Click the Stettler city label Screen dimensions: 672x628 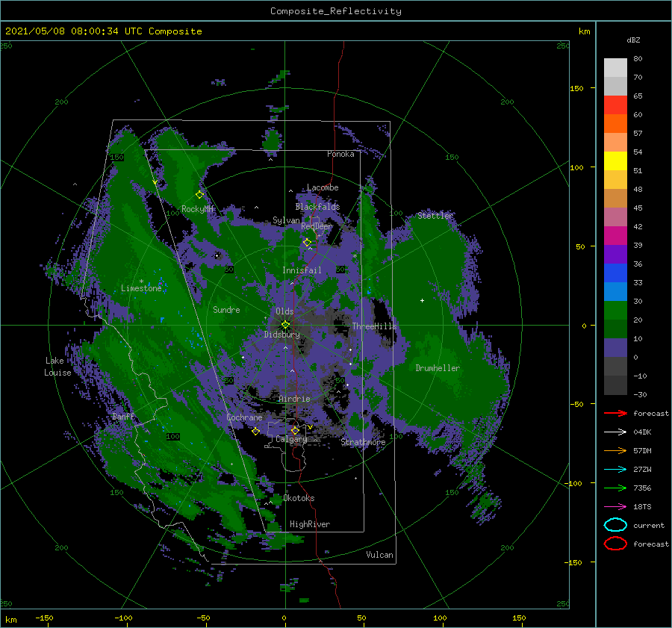click(435, 216)
